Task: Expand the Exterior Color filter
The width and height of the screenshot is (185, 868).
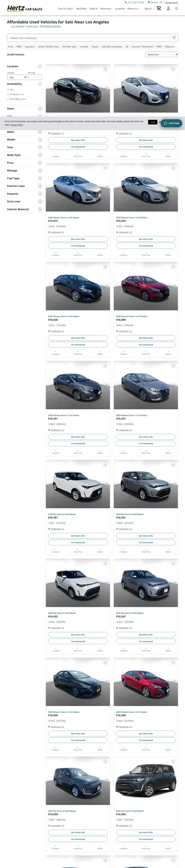Action: (40, 186)
